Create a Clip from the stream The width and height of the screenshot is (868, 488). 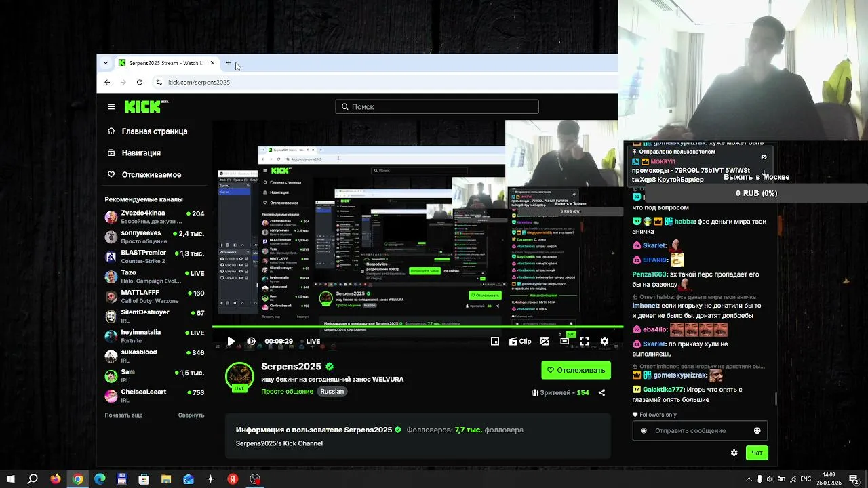[520, 342]
